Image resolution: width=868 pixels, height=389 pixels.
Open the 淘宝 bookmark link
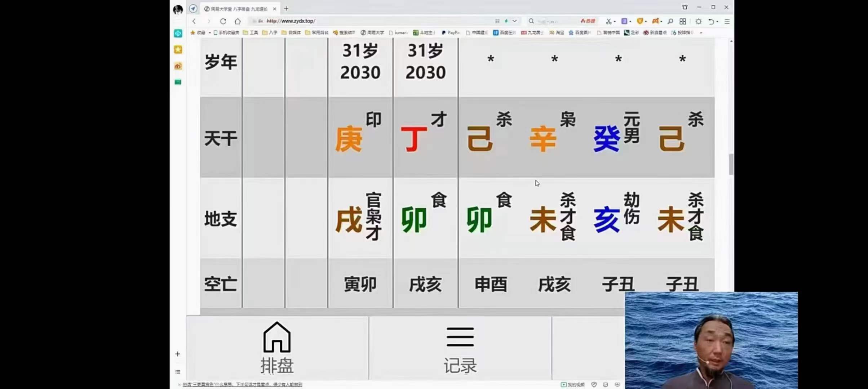tap(557, 32)
